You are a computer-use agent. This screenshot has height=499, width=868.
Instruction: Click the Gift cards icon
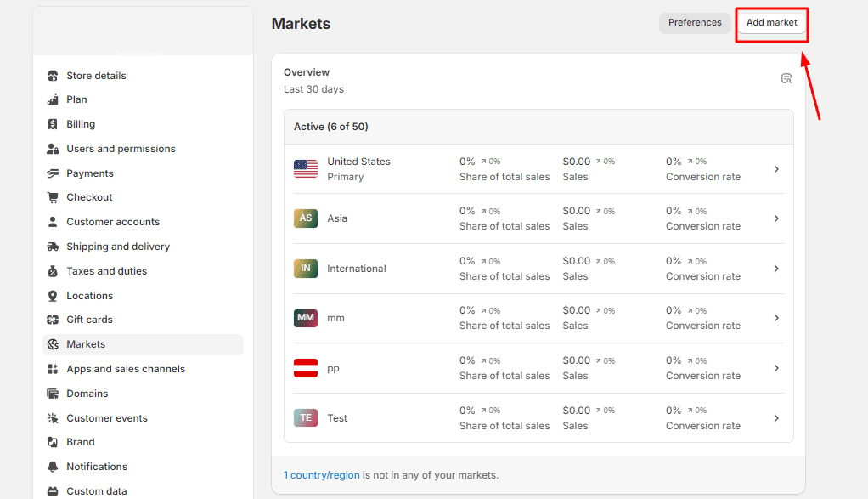(x=53, y=320)
